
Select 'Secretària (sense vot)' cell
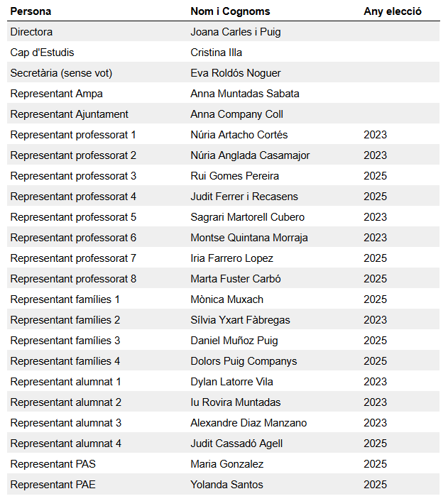[x=61, y=73]
